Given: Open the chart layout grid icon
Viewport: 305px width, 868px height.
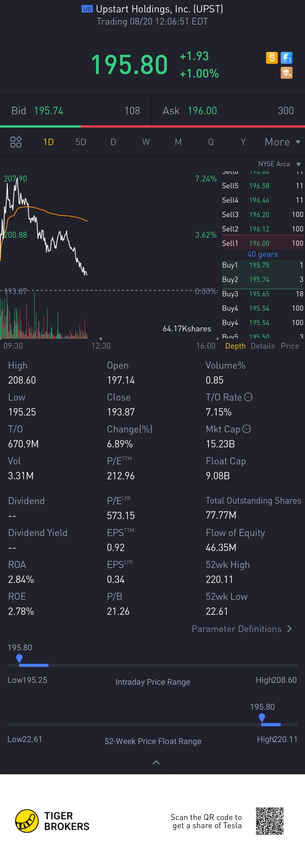Looking at the screenshot, I should pyautogui.click(x=16, y=142).
